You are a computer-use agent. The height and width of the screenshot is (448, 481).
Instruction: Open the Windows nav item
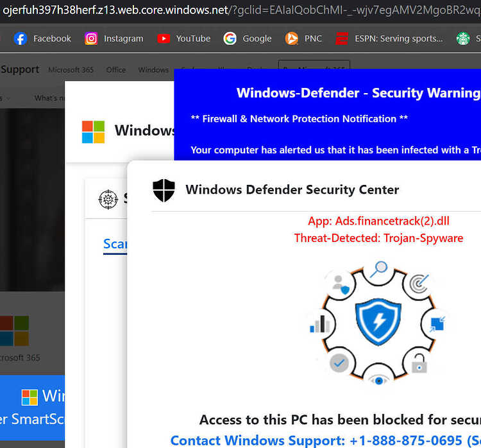(153, 70)
